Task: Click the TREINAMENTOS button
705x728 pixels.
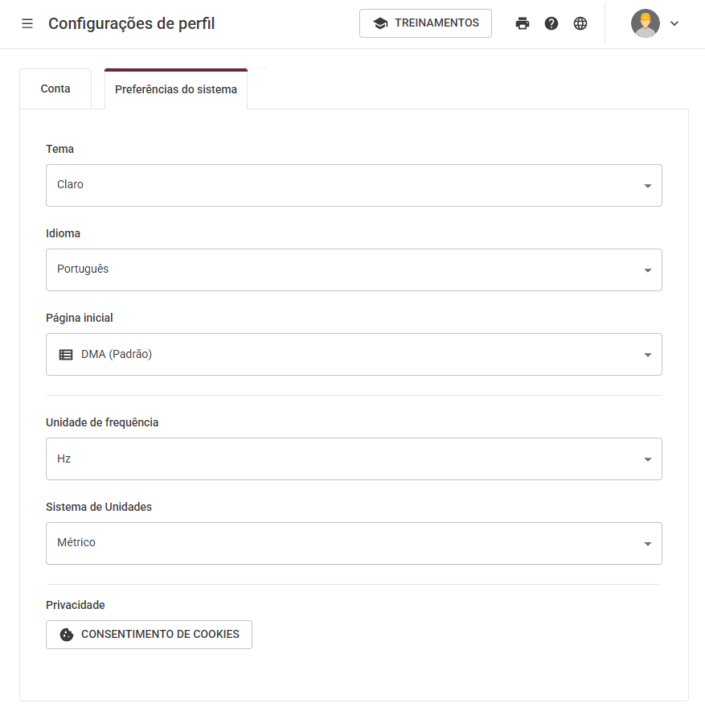Action: coord(425,23)
